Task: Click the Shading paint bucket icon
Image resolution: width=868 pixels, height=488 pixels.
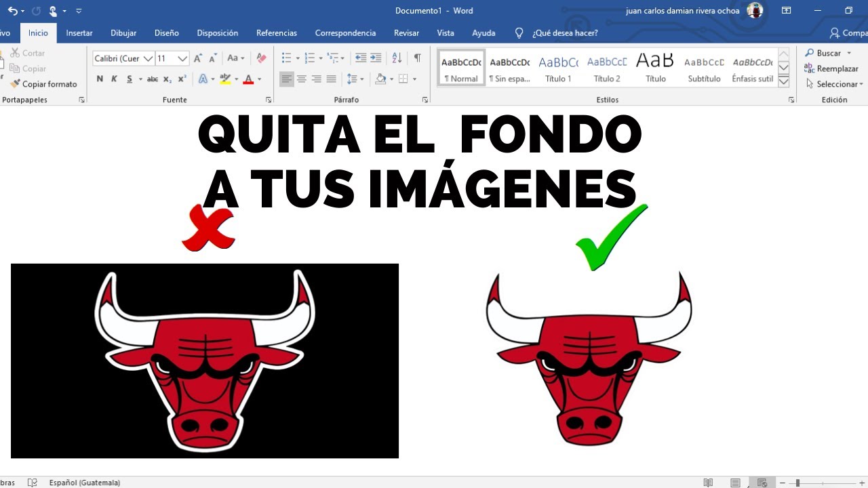Action: point(380,79)
